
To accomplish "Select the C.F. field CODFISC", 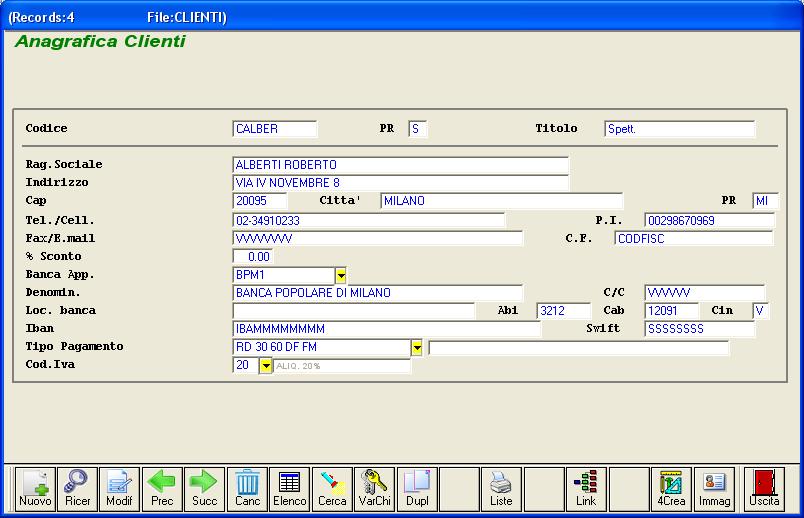I will pos(694,238).
